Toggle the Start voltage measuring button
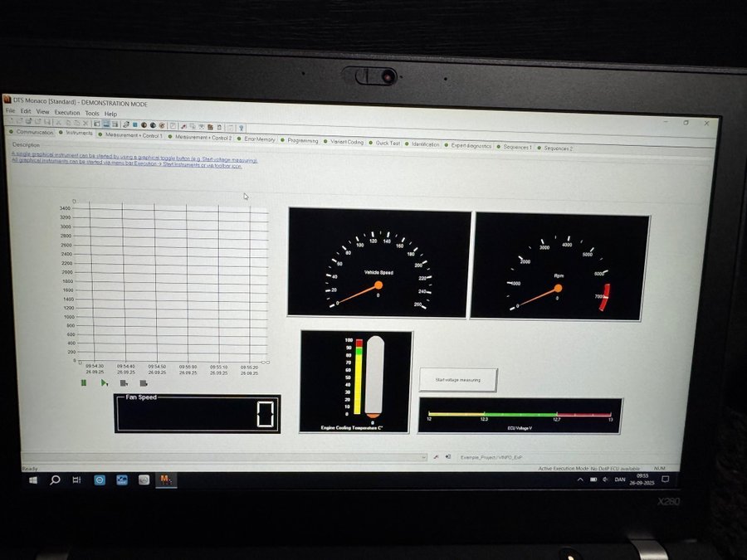This screenshot has height=560, width=747. point(458,380)
